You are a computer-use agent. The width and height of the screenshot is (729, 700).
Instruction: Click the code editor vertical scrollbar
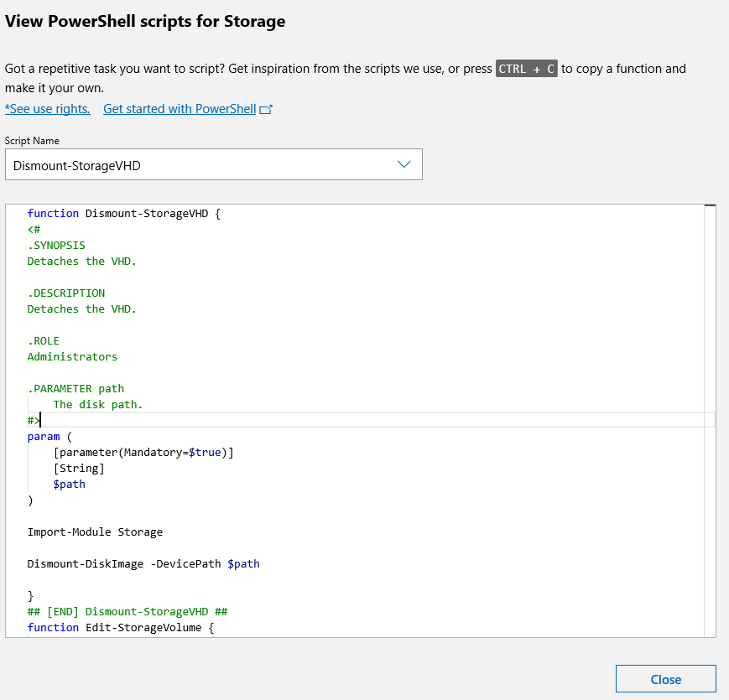710,420
